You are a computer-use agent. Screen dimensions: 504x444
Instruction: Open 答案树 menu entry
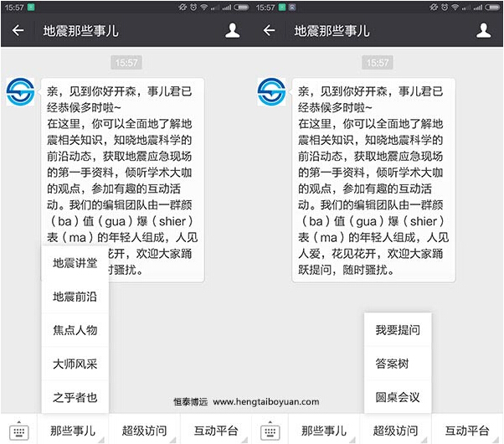tap(398, 364)
